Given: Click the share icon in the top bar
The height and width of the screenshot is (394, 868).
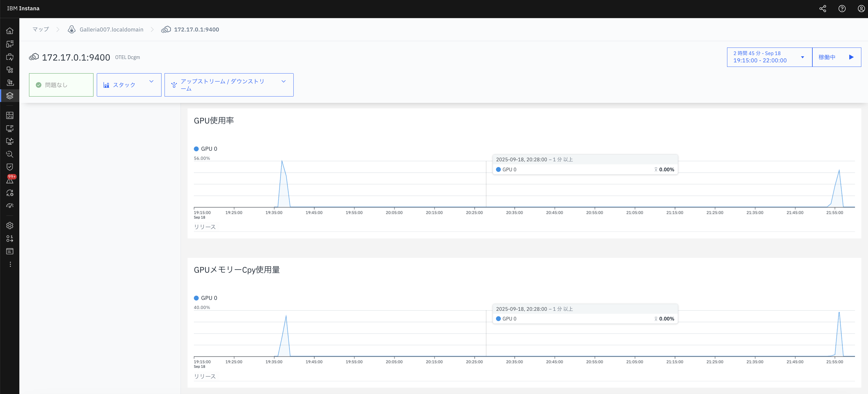Looking at the screenshot, I should [x=823, y=8].
